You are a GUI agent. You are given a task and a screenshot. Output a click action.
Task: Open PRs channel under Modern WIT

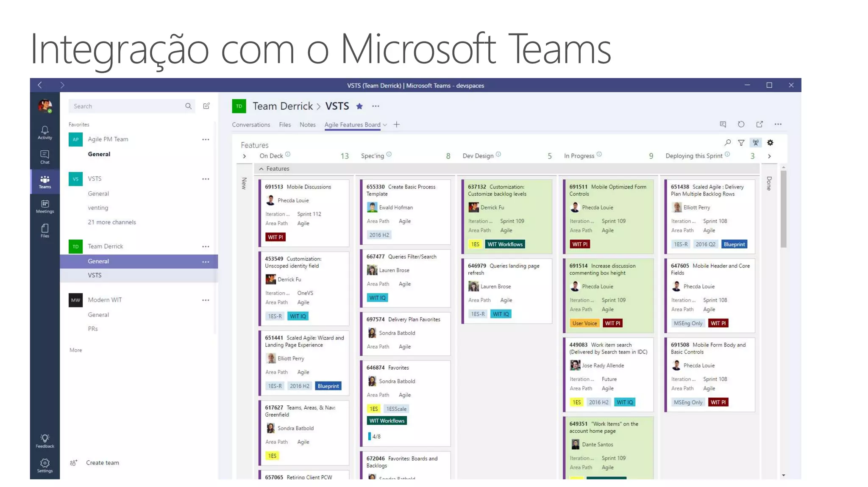tap(93, 329)
